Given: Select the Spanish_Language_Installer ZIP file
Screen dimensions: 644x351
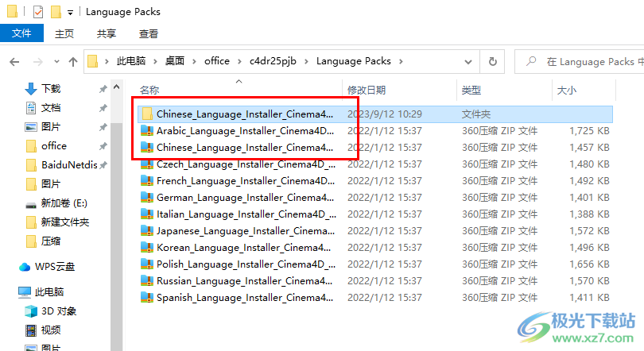Looking at the screenshot, I should (x=375, y=298).
